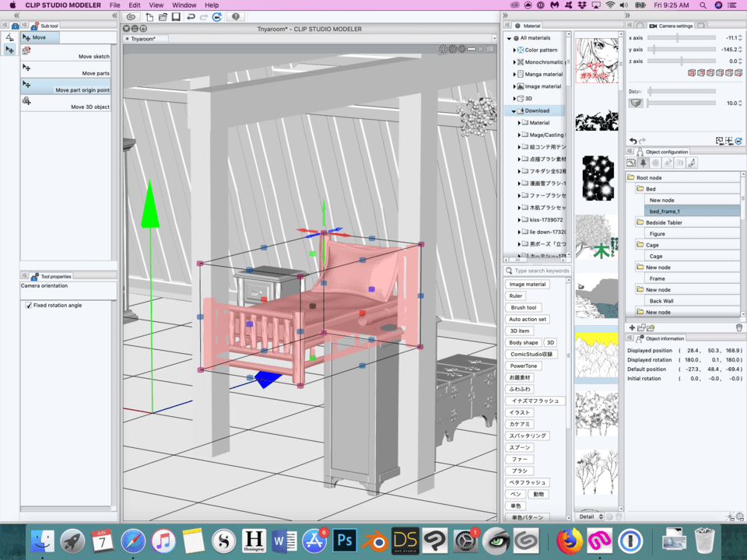The width and height of the screenshot is (747, 560).
Task: Toggle the perspective cube button
Action: [x=636, y=103]
